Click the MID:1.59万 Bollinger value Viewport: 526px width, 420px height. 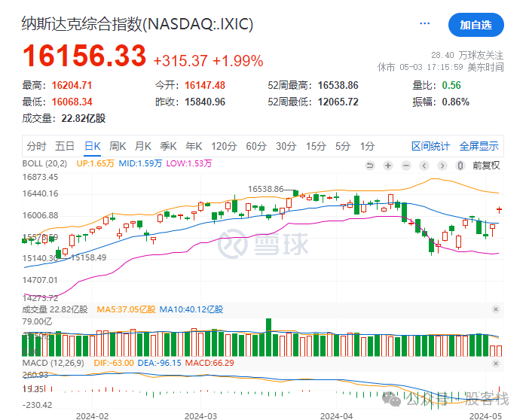coord(140,164)
